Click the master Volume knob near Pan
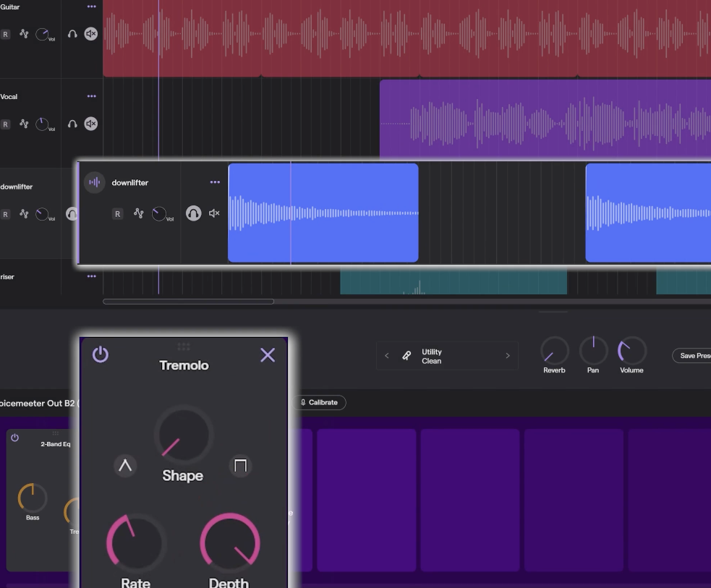Viewport: 711px width, 588px height. 631,351
